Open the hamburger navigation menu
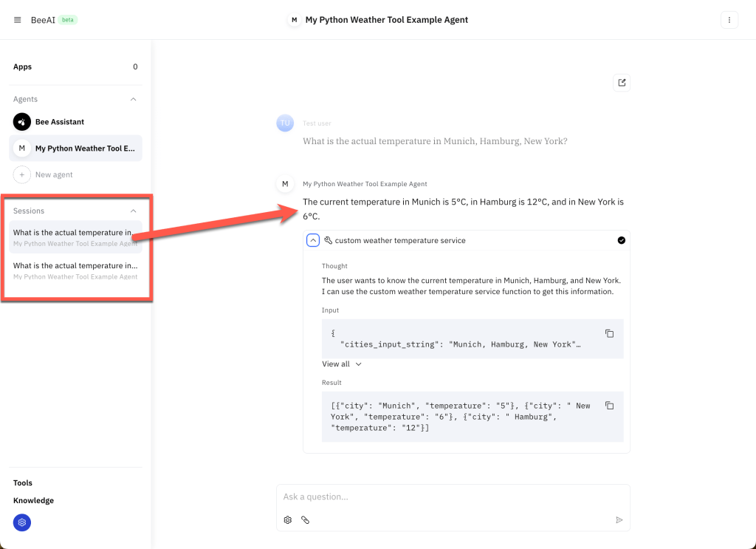This screenshot has width=756, height=549. point(18,20)
